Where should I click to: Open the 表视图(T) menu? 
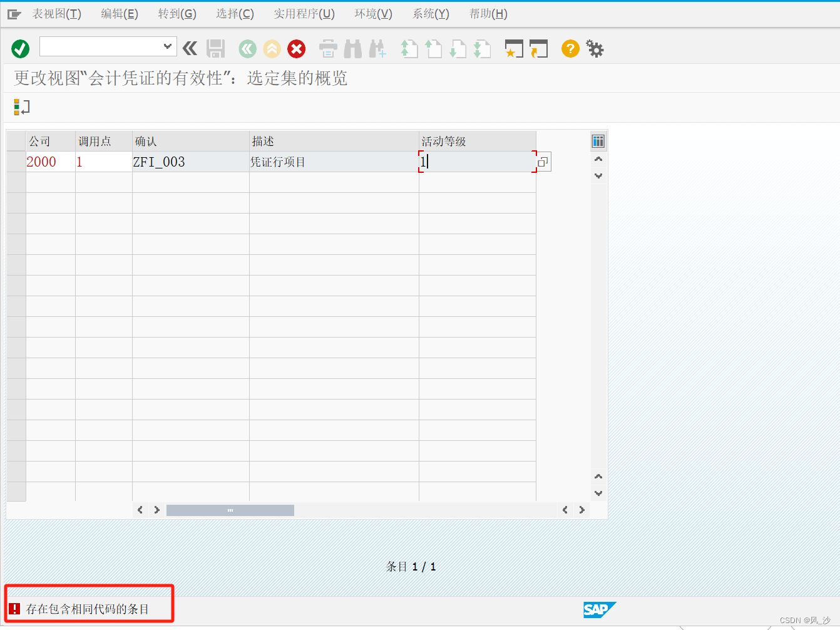(57, 14)
